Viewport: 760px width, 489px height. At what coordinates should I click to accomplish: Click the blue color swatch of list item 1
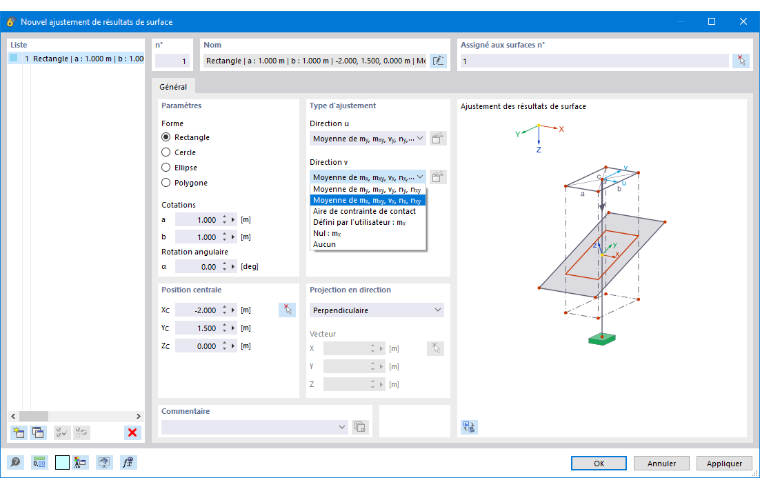[x=14, y=58]
